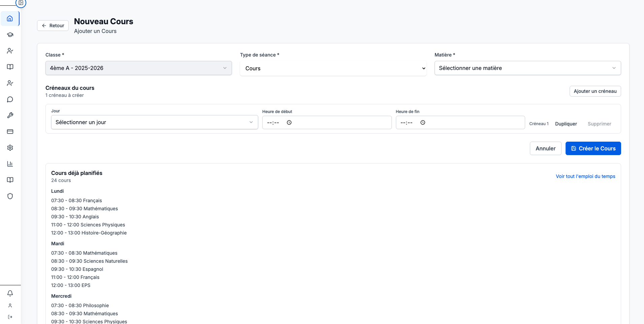The width and height of the screenshot is (644, 324).
Task: Duplicate the slot with the Dupliquer button
Action: coord(566,124)
